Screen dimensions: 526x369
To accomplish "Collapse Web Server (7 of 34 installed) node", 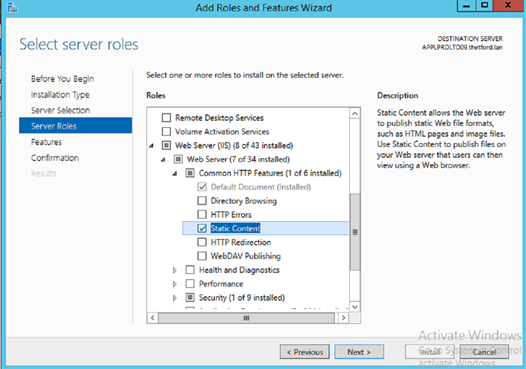I will 163,160.
